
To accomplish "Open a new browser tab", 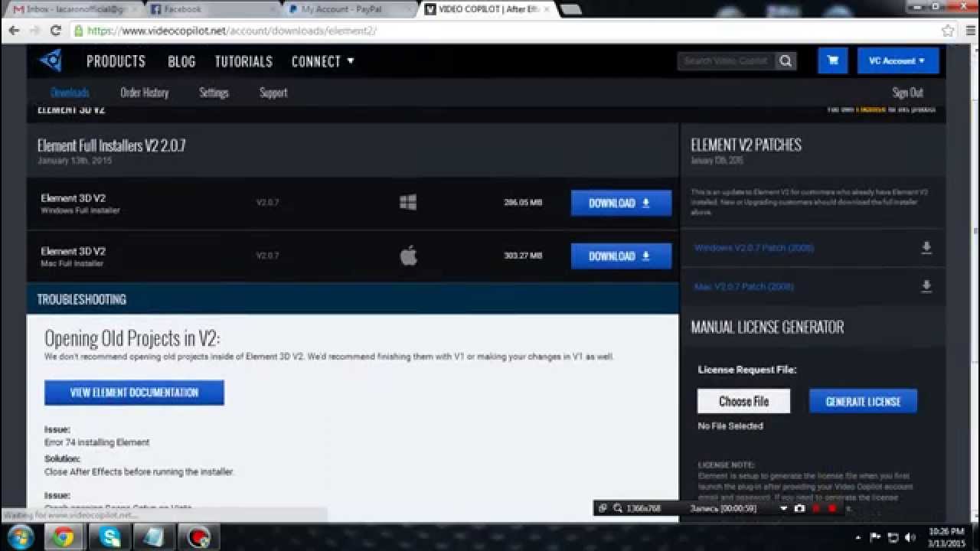I will 570,9.
